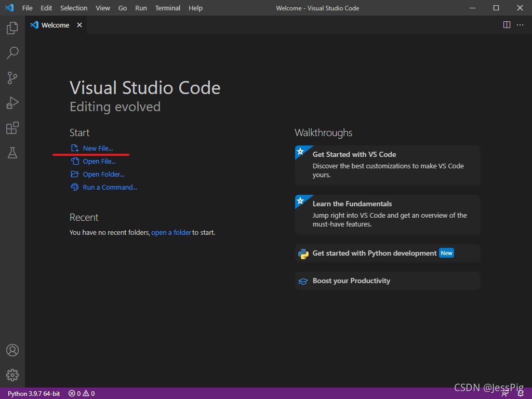Open Get Started with VS Code walkthrough
Image resolution: width=532 pixels, height=399 pixels.
[388, 165]
